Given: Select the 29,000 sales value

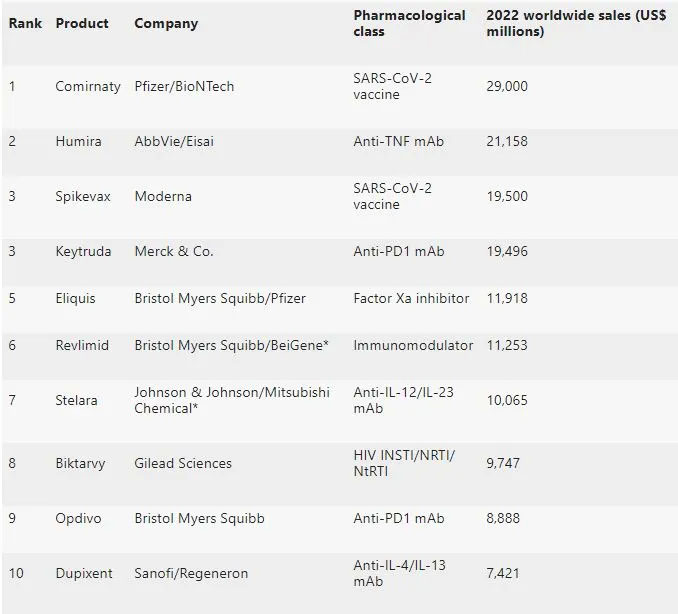Looking at the screenshot, I should point(507,86).
